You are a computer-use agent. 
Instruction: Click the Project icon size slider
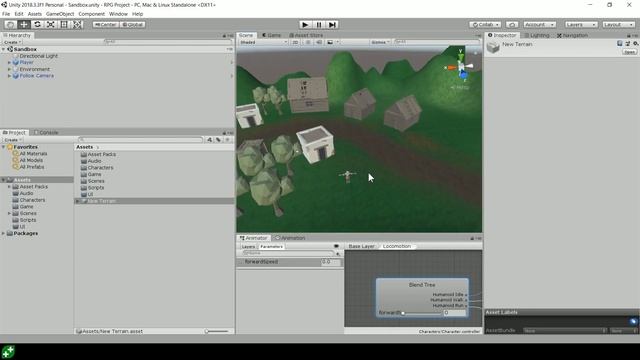218,331
